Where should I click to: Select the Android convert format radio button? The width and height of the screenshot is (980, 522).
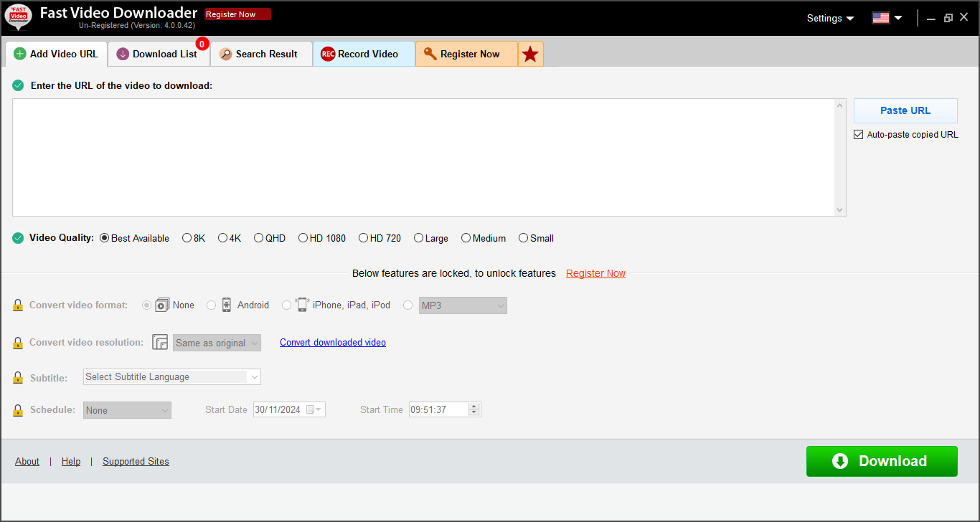211,305
